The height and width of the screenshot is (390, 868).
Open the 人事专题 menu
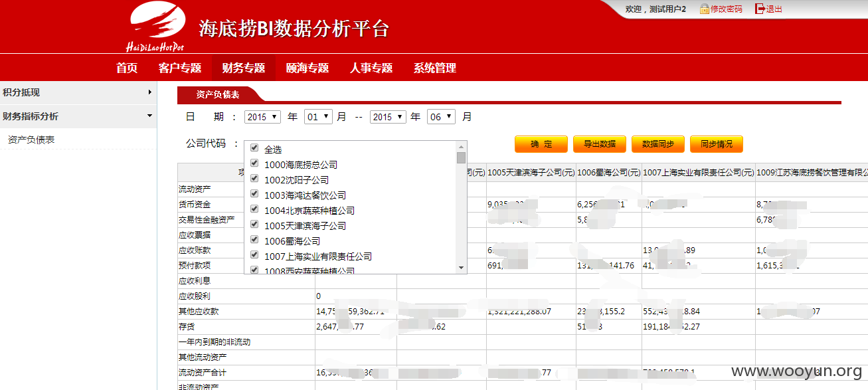pyautogui.click(x=371, y=68)
